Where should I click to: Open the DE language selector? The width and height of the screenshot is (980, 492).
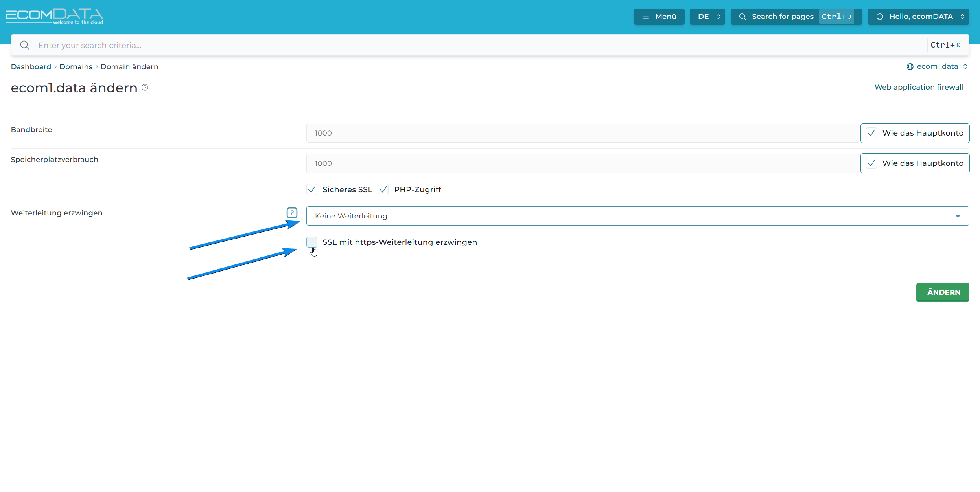pos(707,17)
